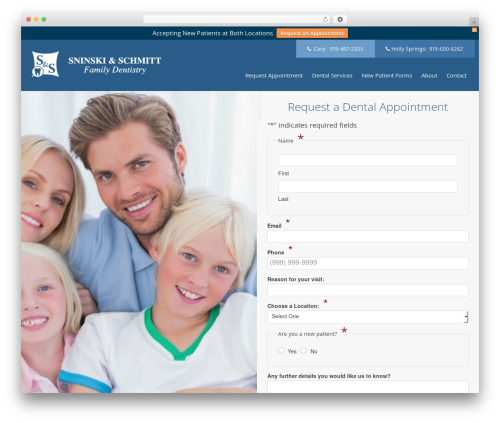
Task: Click the indicates required fields note
Action: pyautogui.click(x=312, y=126)
